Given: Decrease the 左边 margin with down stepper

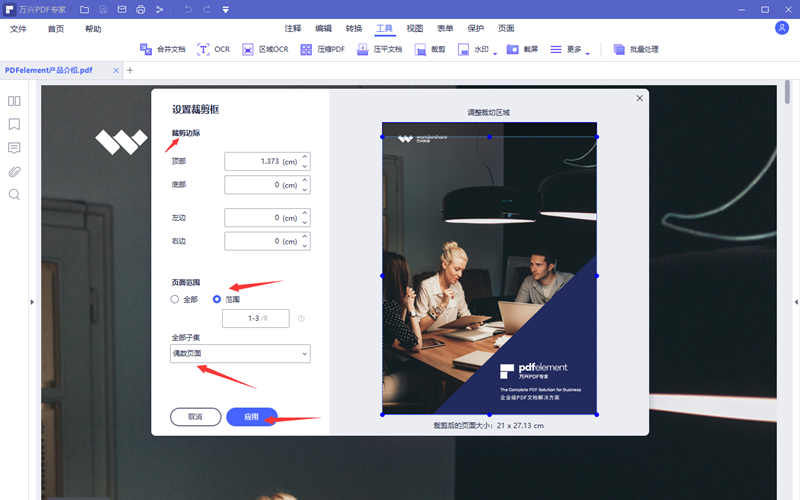Looking at the screenshot, I should [305, 222].
